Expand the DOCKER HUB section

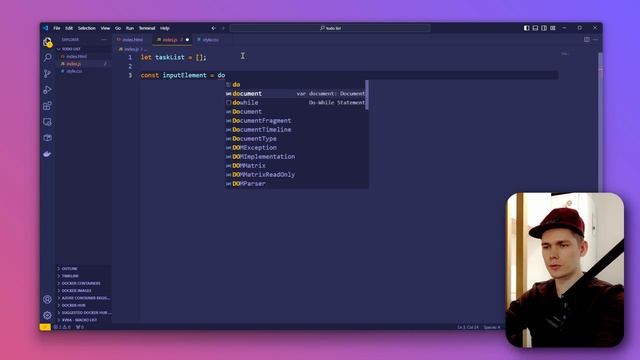click(83, 305)
